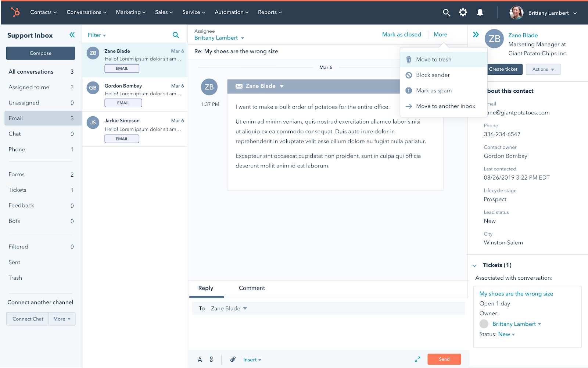Open the Sales menu
Viewport: 588px width, 368px height.
tap(164, 12)
